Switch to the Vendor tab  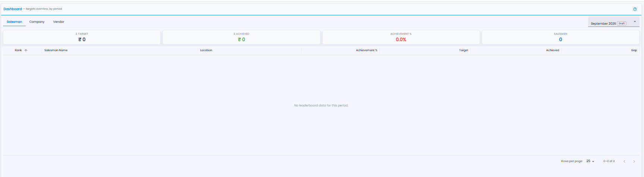59,22
